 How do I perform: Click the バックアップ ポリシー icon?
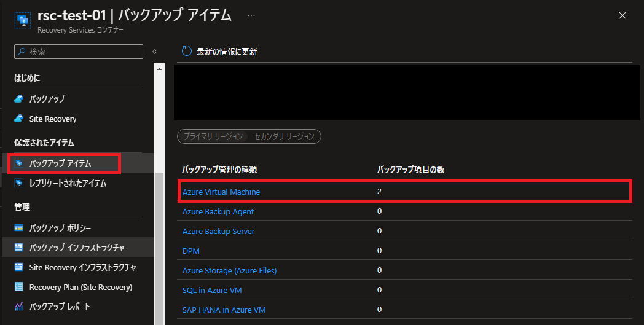(x=19, y=228)
